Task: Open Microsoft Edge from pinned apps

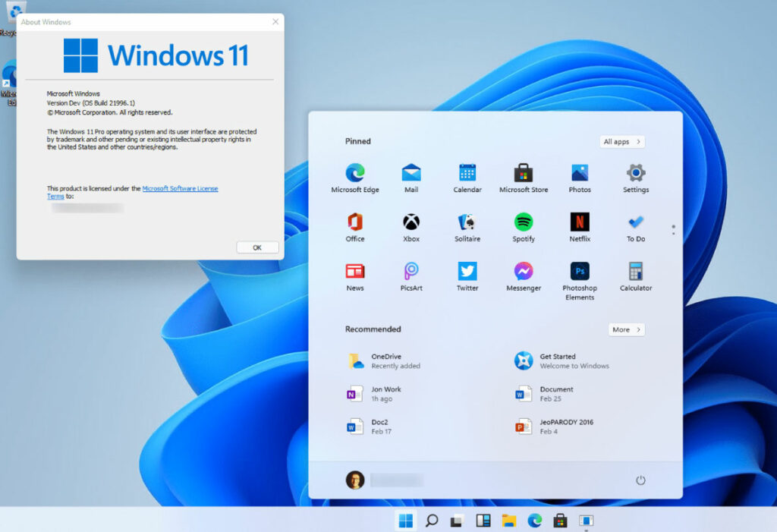Action: tap(355, 178)
